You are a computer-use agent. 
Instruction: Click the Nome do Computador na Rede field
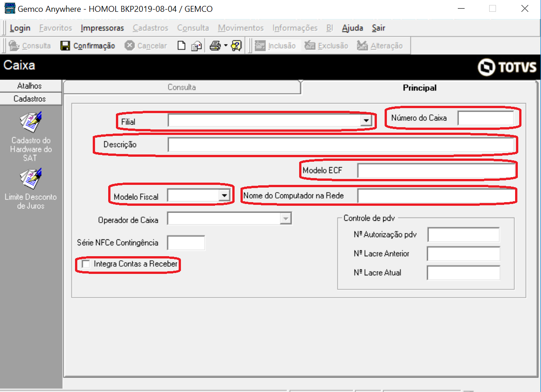[436, 196]
